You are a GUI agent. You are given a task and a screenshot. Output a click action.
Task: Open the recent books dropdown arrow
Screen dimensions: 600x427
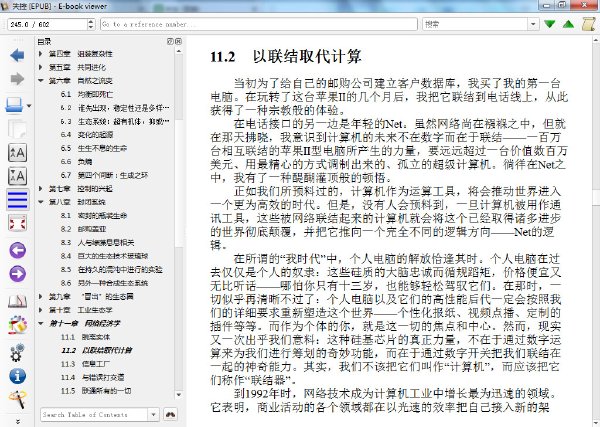[x=29, y=106]
